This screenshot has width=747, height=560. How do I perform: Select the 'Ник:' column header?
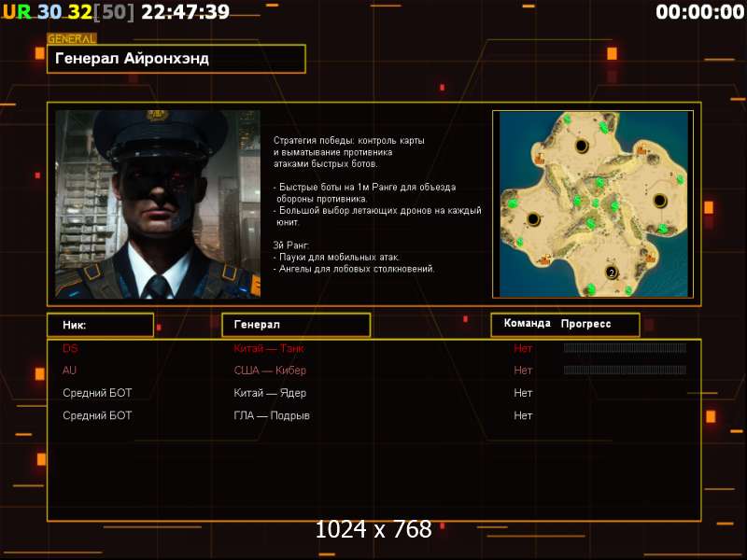101,325
